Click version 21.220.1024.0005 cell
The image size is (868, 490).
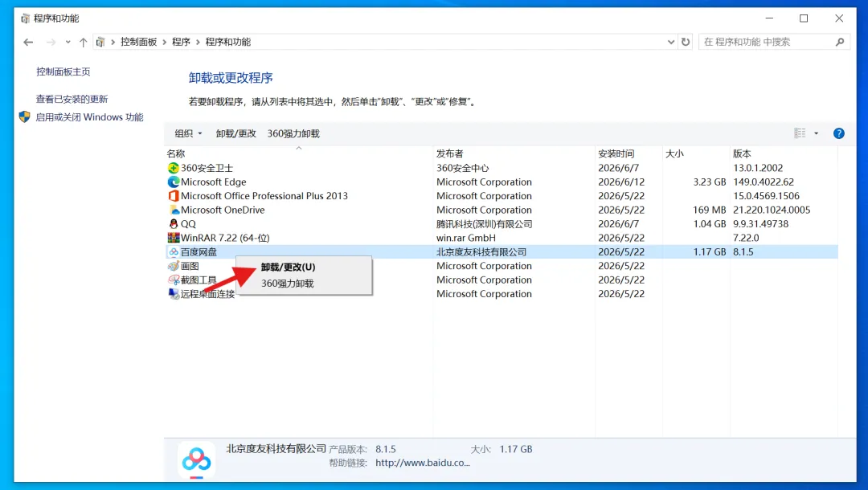(x=772, y=210)
